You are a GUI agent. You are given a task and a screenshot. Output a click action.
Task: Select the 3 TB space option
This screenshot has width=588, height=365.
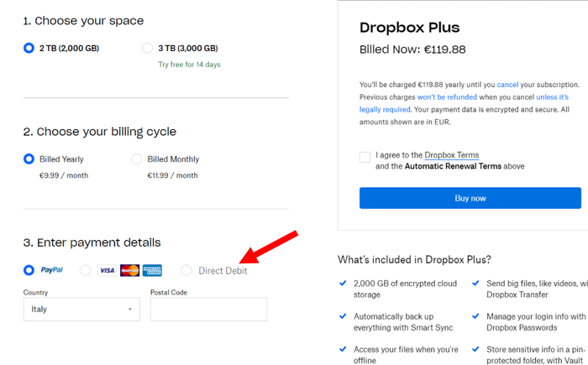click(x=149, y=49)
